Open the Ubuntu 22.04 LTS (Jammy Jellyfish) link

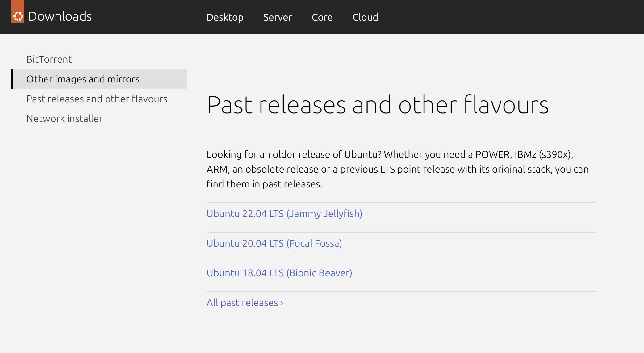284,214
